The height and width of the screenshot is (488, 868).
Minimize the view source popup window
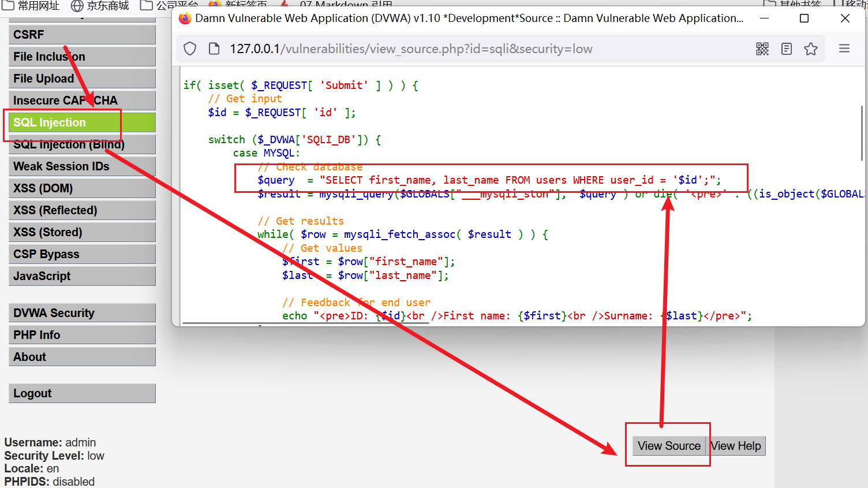764,18
